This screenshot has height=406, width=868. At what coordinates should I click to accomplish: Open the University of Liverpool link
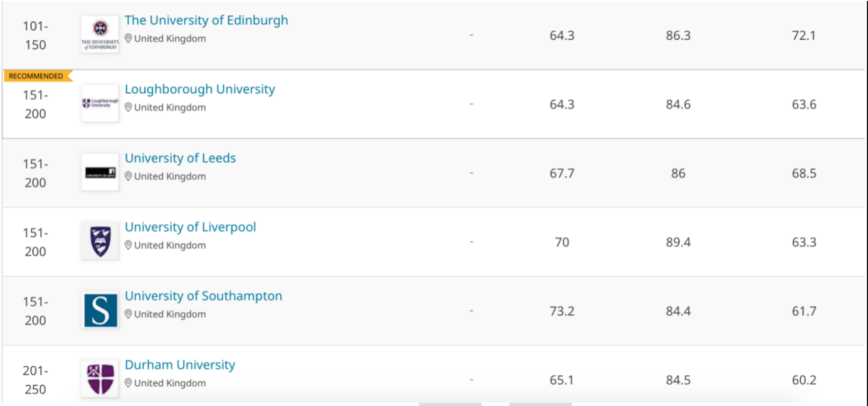point(190,227)
